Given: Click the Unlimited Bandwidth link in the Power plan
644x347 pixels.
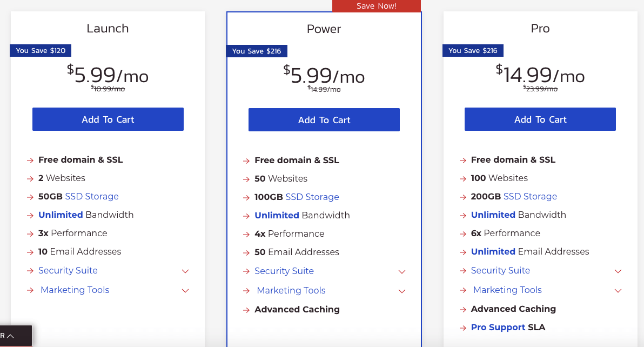Looking at the screenshot, I should pos(277,215).
